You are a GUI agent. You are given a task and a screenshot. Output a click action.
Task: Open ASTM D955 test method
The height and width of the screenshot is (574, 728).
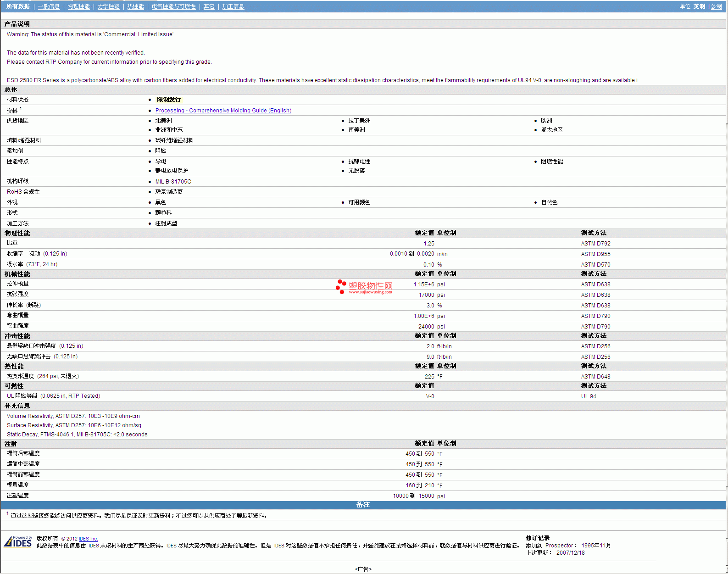(x=595, y=254)
